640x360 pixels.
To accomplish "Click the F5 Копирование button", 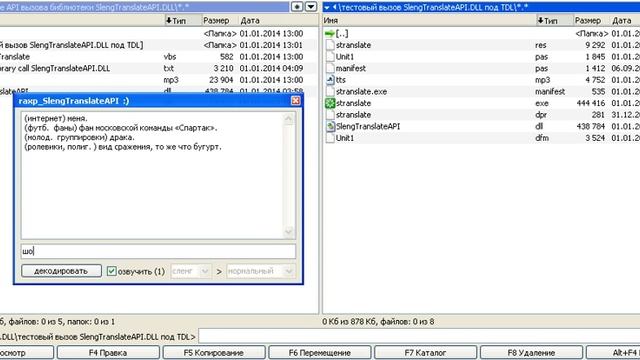I will [214, 353].
